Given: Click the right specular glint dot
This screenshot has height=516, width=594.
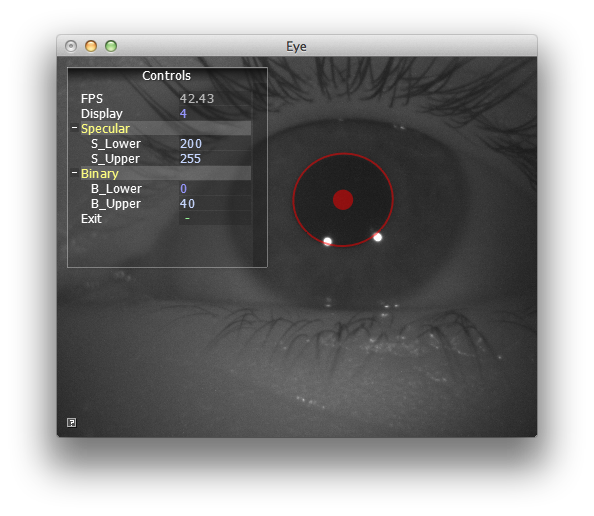Looking at the screenshot, I should point(378,237).
